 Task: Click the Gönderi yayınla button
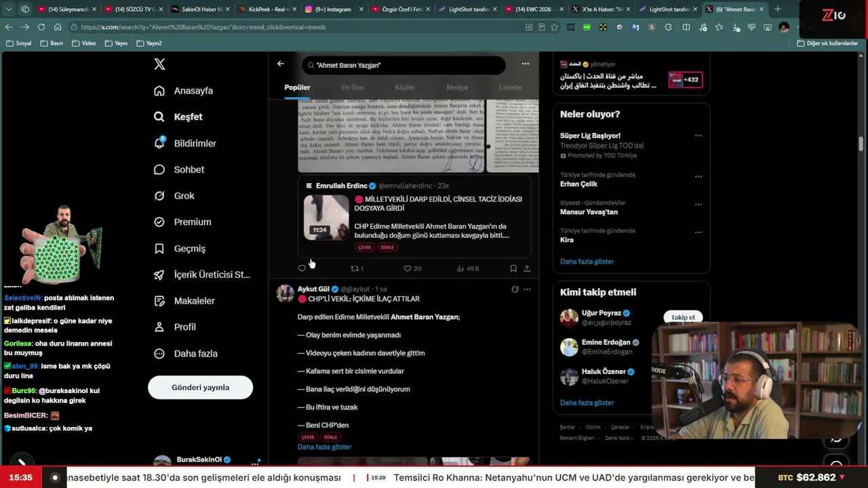tap(200, 388)
